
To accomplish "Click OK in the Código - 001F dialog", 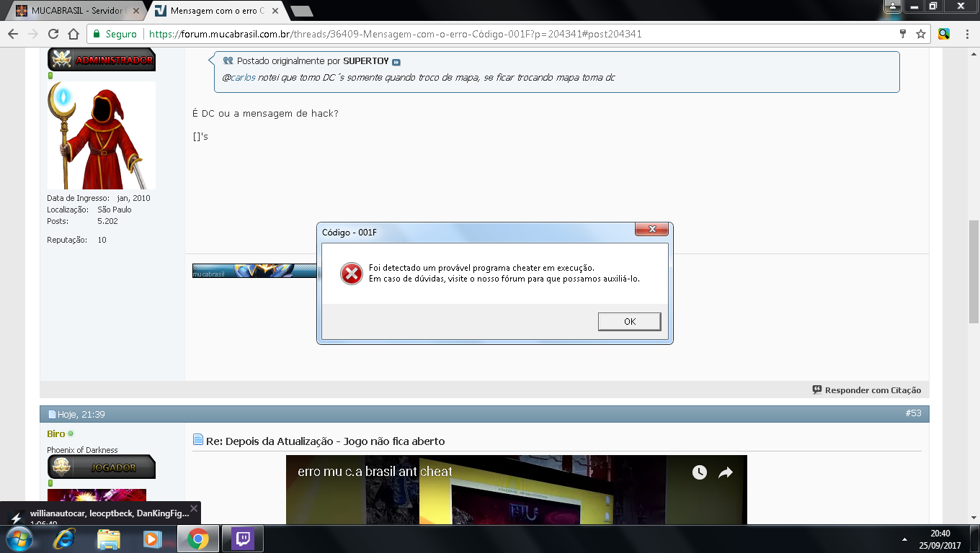I will pyautogui.click(x=629, y=321).
